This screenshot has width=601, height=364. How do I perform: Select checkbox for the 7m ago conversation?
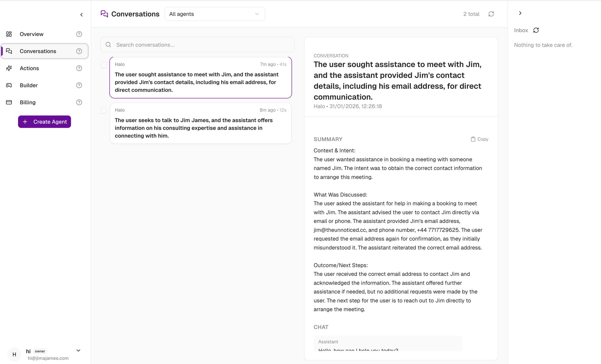[104, 65]
